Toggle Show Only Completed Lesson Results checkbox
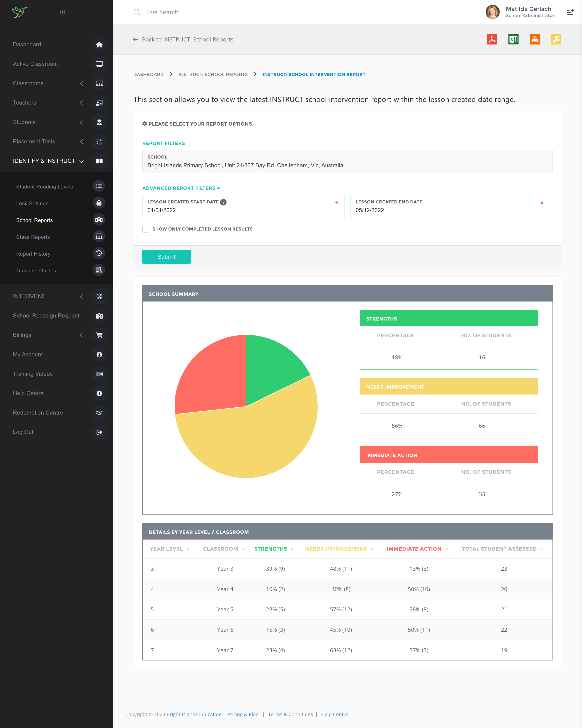582x728 pixels. [146, 229]
